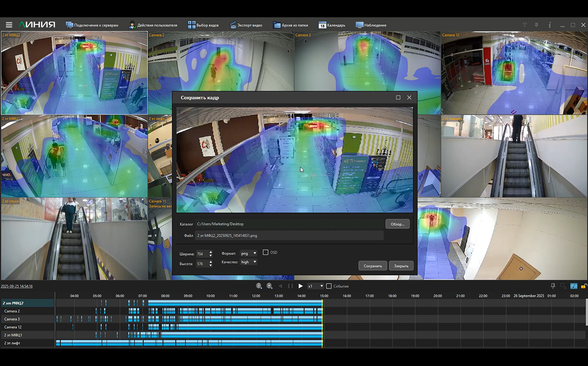Image resolution: width=588 pixels, height=366 pixels.
Task: Zoom out the archive timeline
Action: (259, 286)
